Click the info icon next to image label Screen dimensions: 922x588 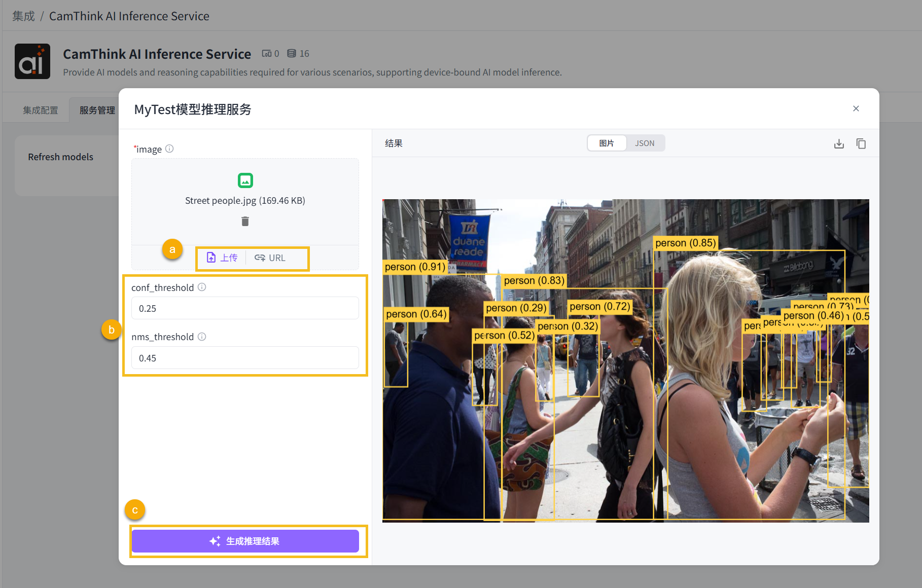(169, 149)
